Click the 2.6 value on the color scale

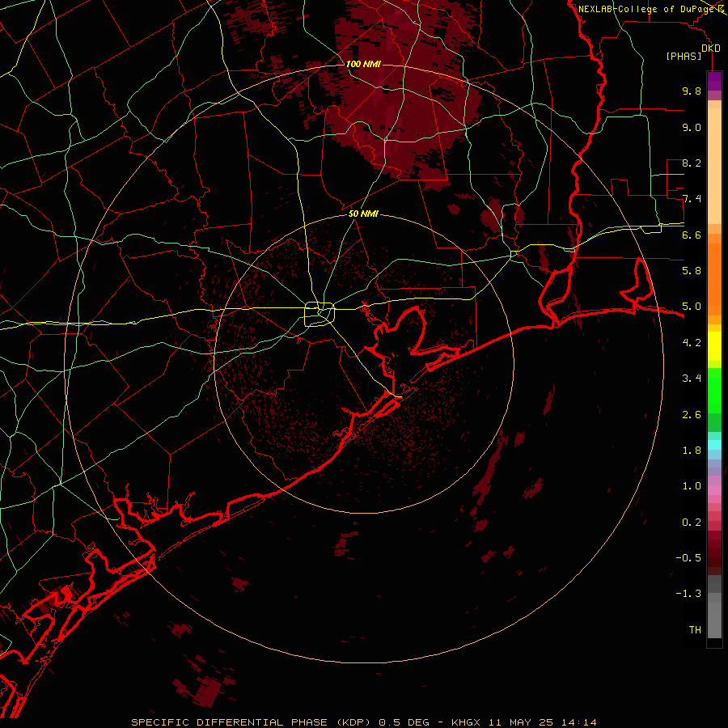tap(692, 415)
